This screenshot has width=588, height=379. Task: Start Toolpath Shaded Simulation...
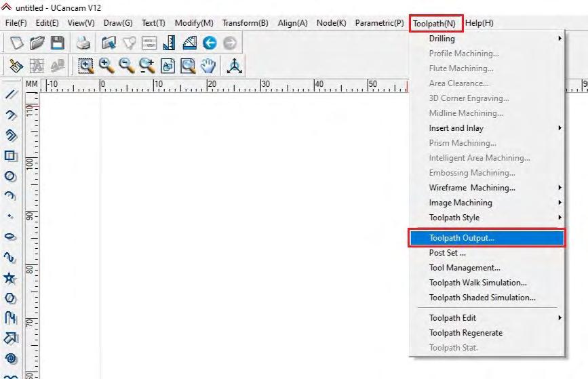488,298
